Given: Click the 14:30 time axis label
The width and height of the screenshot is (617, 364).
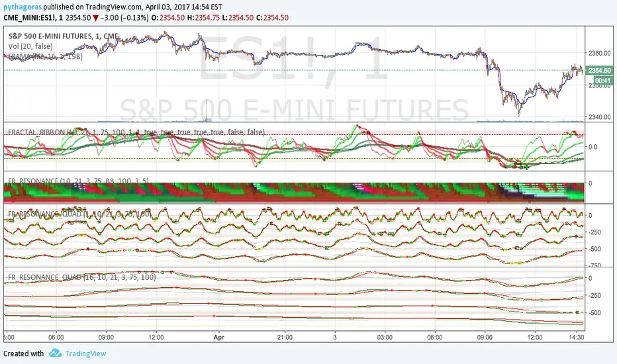Looking at the screenshot, I should coord(577,338).
